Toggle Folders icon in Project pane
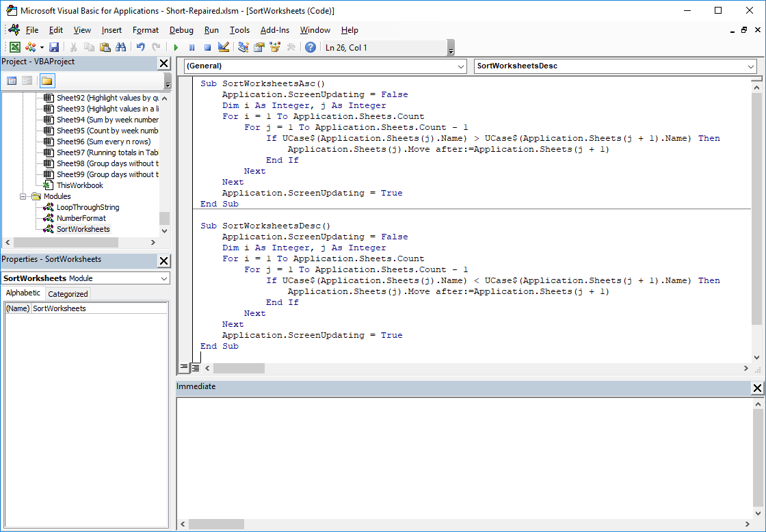The height and width of the screenshot is (532, 766). [x=47, y=81]
